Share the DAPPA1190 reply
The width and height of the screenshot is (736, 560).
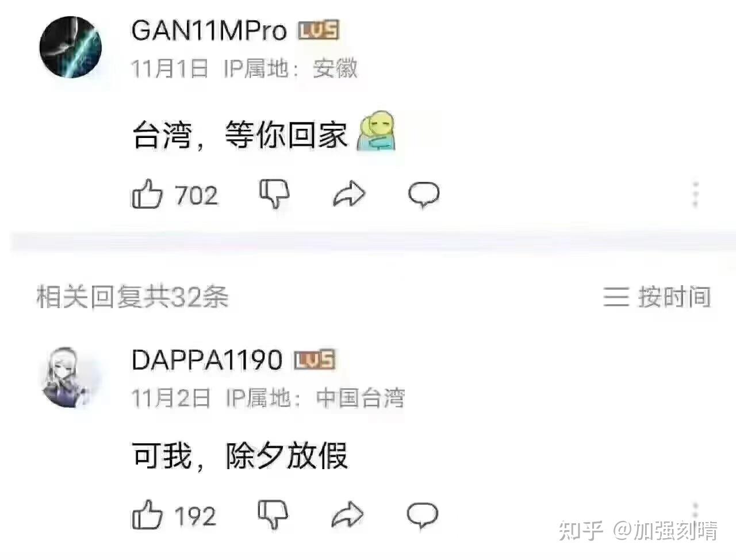pyautogui.click(x=348, y=515)
